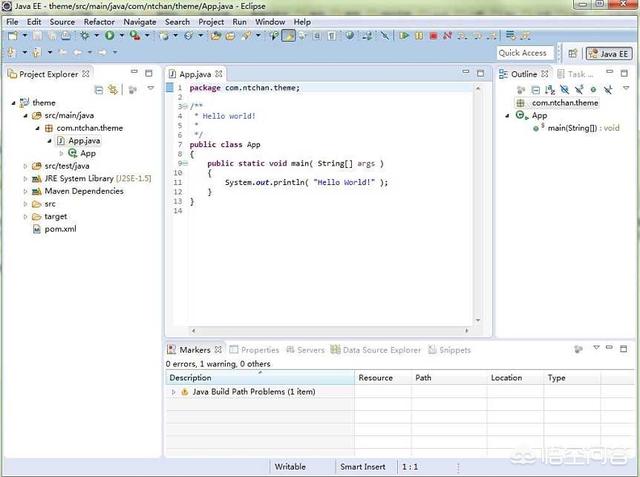
Task: Click the New file toolbar icon
Action: pos(12,36)
